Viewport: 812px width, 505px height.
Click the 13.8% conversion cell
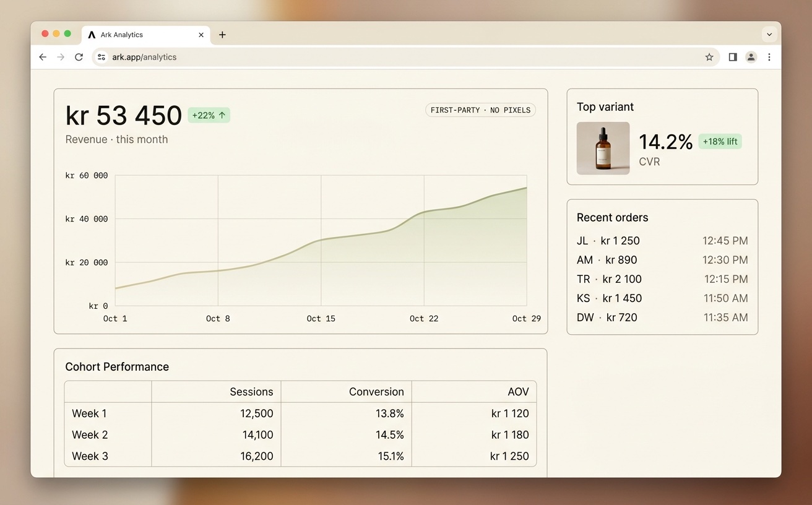coord(390,413)
